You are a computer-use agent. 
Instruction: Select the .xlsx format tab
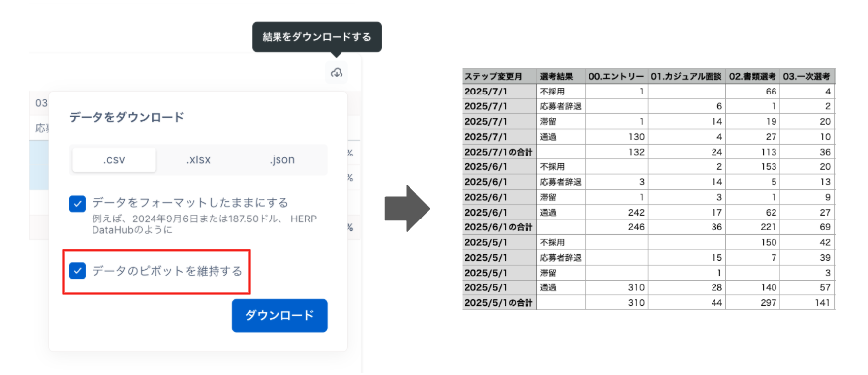coord(198,160)
